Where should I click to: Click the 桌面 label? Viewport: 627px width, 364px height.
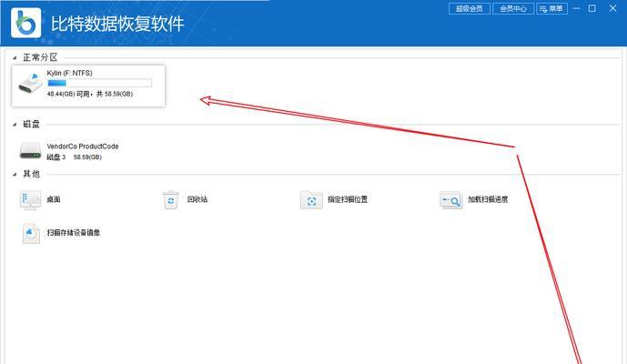[x=54, y=199]
